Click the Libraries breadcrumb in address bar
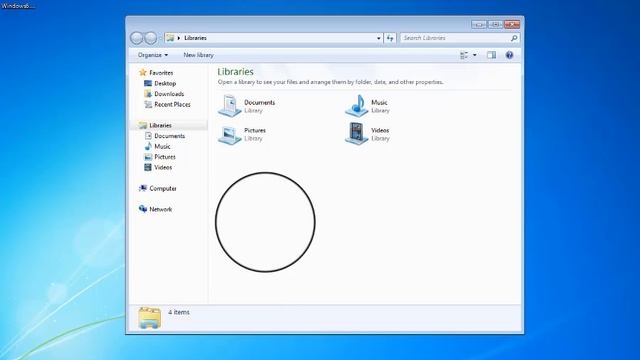The image size is (640, 360). (195, 38)
